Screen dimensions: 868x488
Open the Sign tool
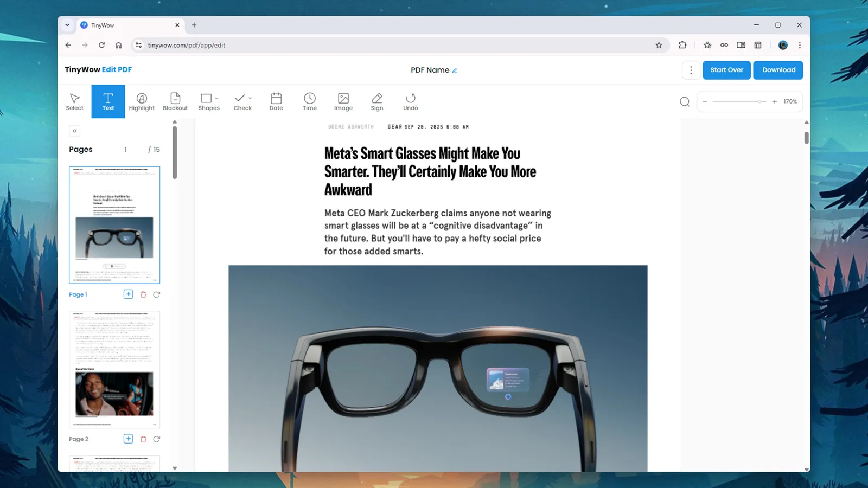pyautogui.click(x=377, y=101)
